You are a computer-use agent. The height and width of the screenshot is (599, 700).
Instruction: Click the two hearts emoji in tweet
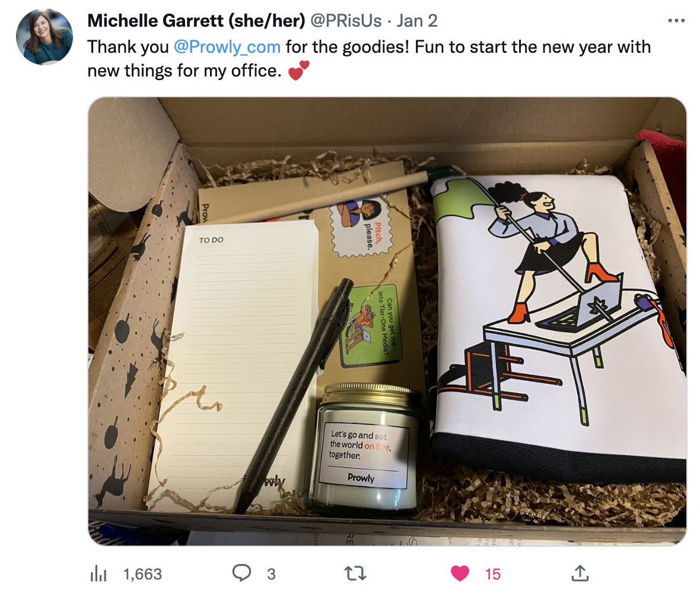click(x=298, y=71)
